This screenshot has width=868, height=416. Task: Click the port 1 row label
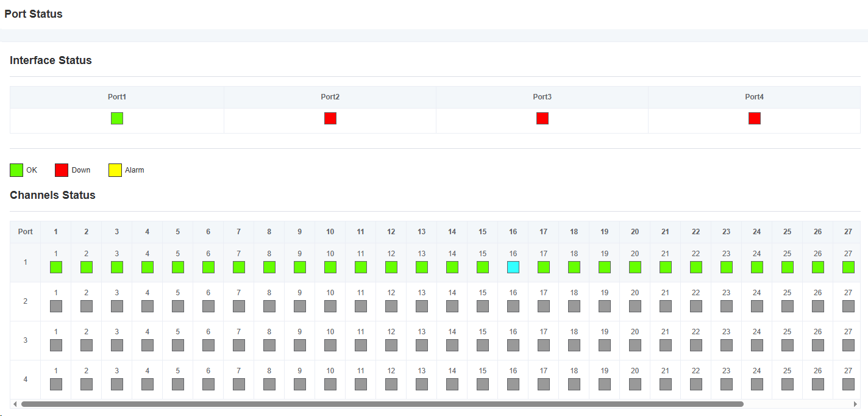[26, 262]
